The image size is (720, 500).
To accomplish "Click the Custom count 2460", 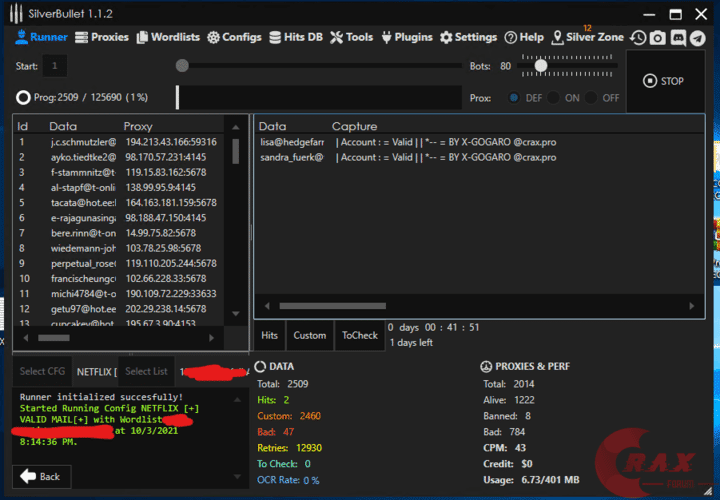I will pyautogui.click(x=310, y=416).
